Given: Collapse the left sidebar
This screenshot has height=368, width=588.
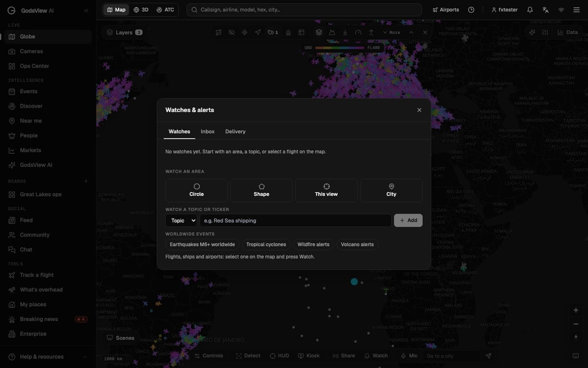Looking at the screenshot, I should tap(86, 10).
